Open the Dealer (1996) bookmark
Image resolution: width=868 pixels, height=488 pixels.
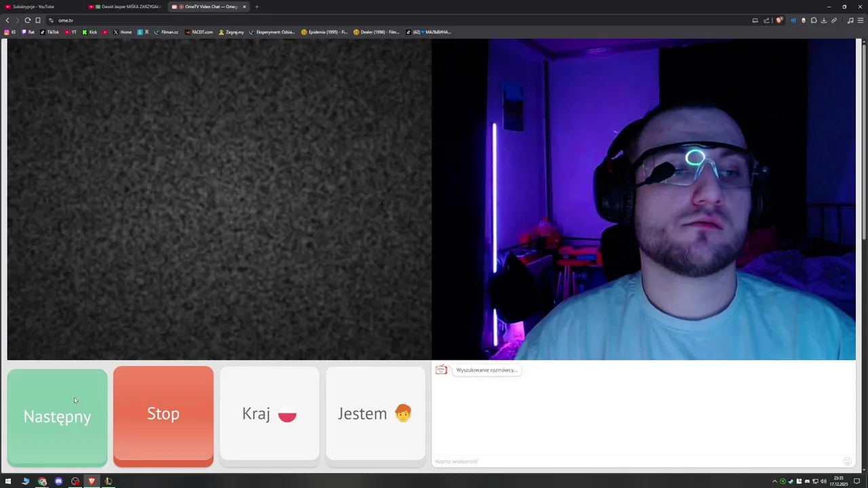click(x=377, y=32)
